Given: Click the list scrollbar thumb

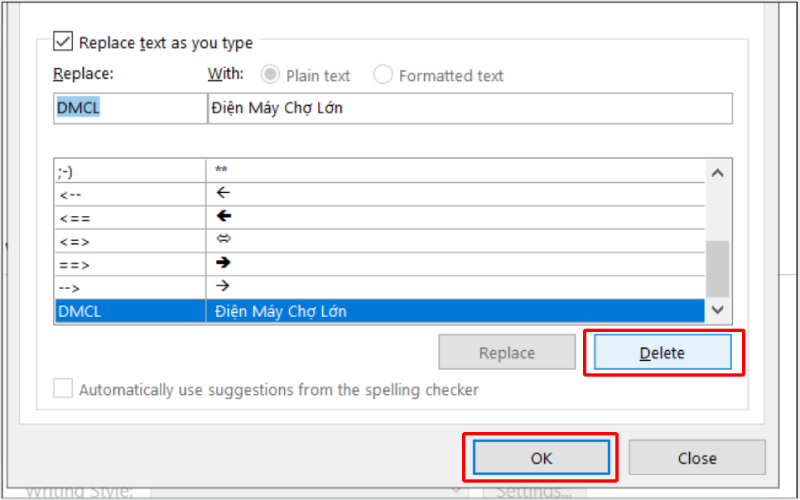Looking at the screenshot, I should [x=717, y=268].
